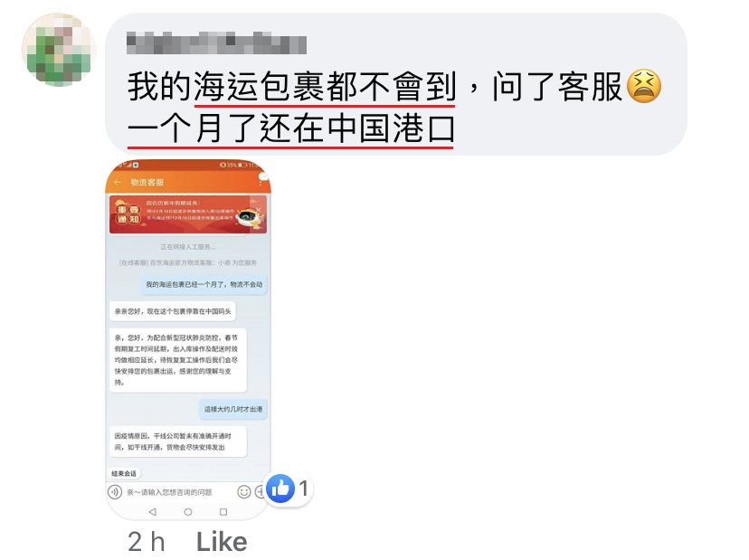Click the 结束会话 end conversation button
The image size is (749, 560).
coord(124,473)
